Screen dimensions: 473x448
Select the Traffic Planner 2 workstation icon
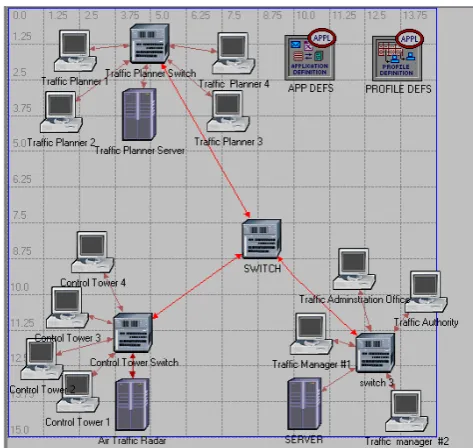61,112
